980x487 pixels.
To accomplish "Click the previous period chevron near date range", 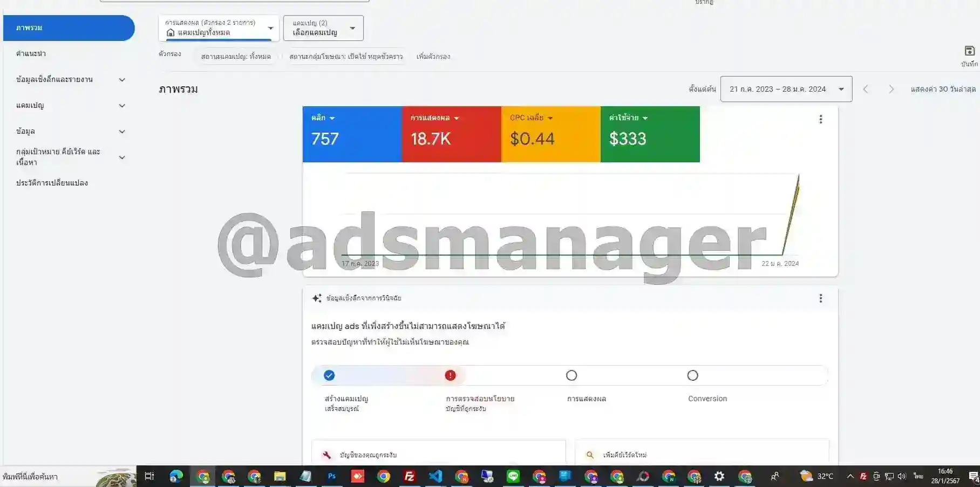I will (866, 89).
